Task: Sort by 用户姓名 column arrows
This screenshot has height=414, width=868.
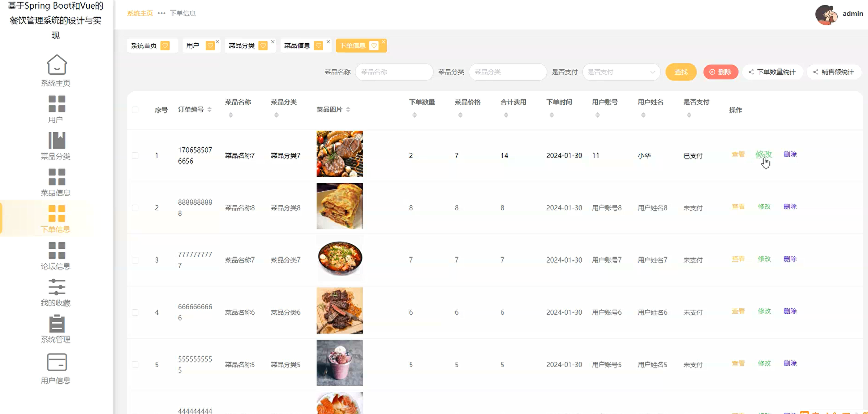Action: click(643, 115)
